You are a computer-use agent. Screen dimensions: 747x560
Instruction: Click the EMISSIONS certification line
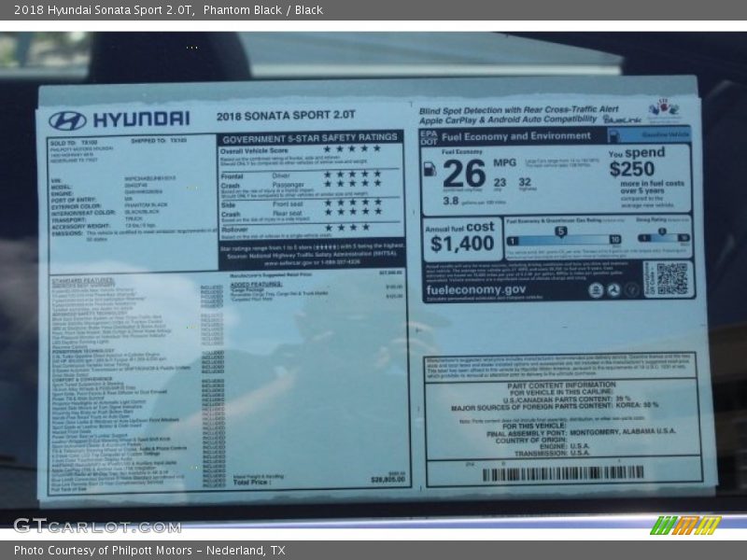[134, 233]
